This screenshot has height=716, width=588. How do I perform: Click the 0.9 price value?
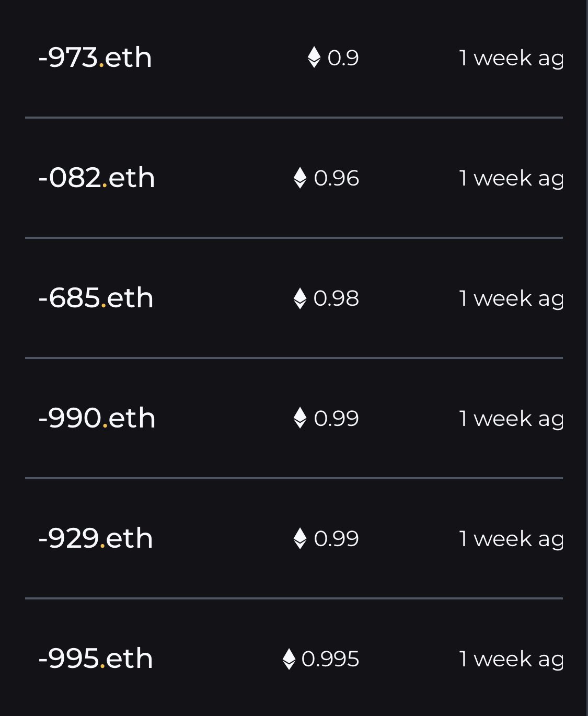click(x=343, y=58)
